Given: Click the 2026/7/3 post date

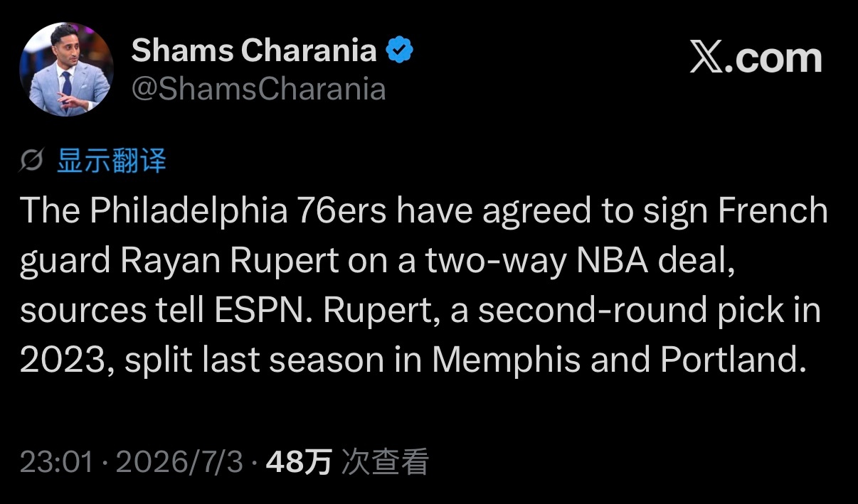Looking at the screenshot, I should [179, 463].
